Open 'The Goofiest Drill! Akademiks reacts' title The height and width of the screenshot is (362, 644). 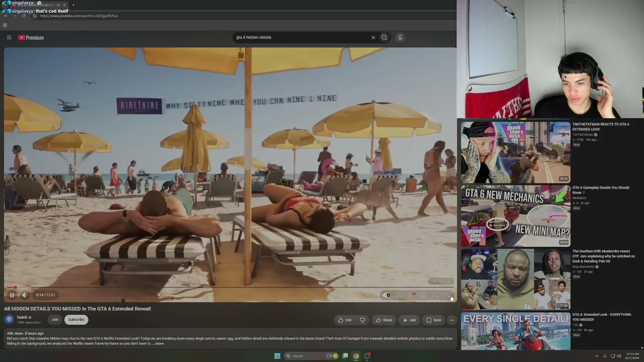604,256
